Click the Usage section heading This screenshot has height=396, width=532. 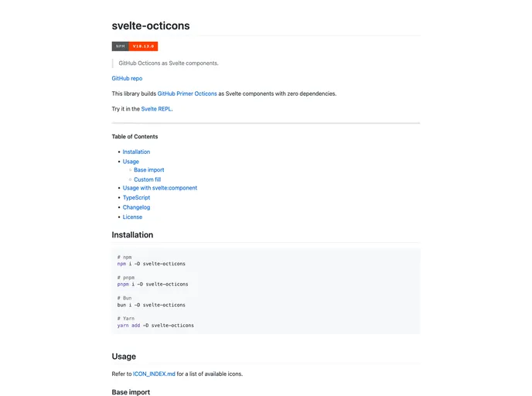pyautogui.click(x=124, y=357)
